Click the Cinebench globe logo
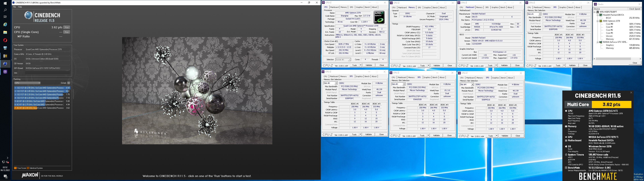The image size is (644, 181). (x=28, y=15)
